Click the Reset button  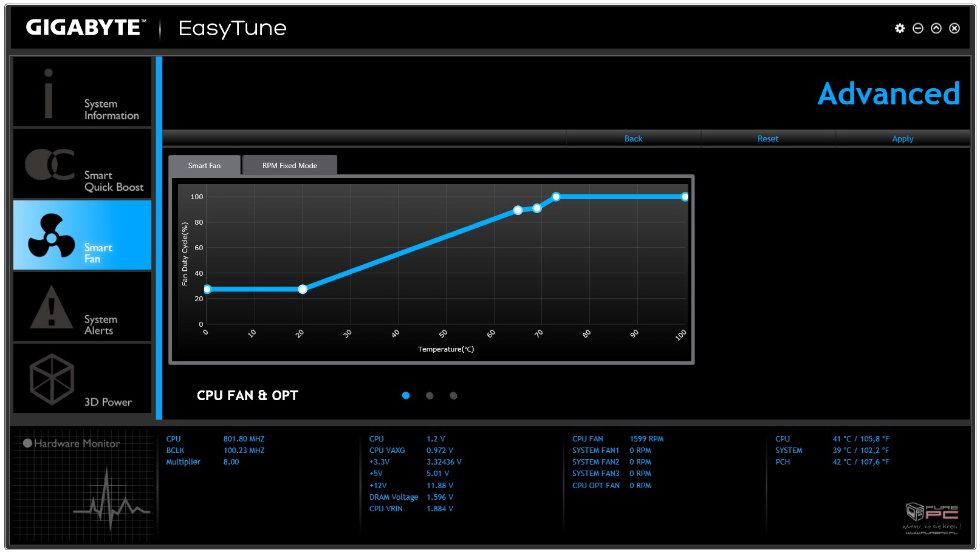pyautogui.click(x=768, y=138)
